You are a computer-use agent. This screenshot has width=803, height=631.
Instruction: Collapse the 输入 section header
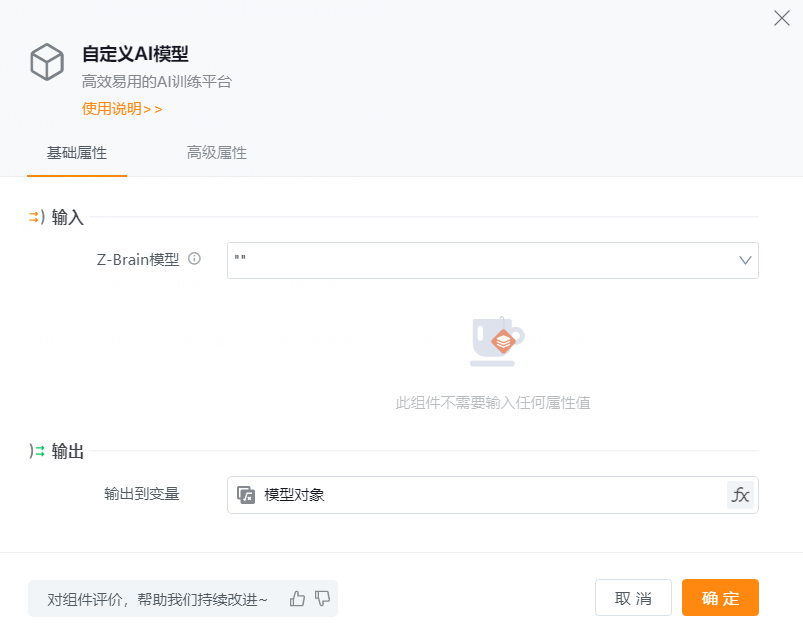68,217
